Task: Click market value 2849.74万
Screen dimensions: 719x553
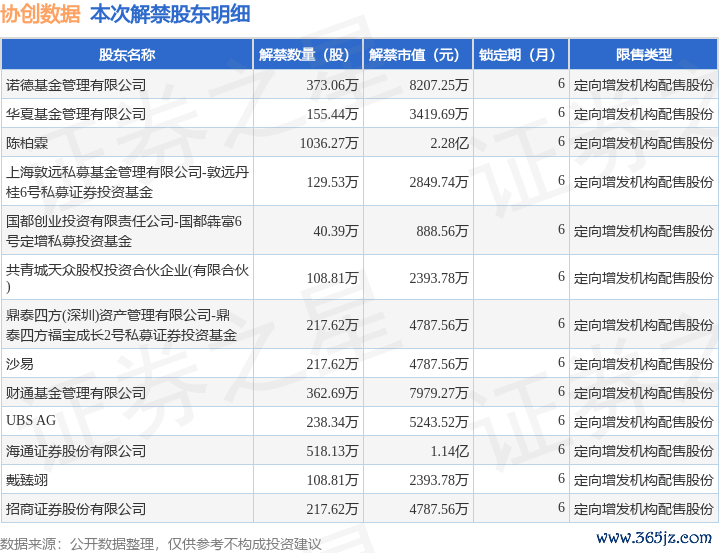Action: click(x=439, y=182)
